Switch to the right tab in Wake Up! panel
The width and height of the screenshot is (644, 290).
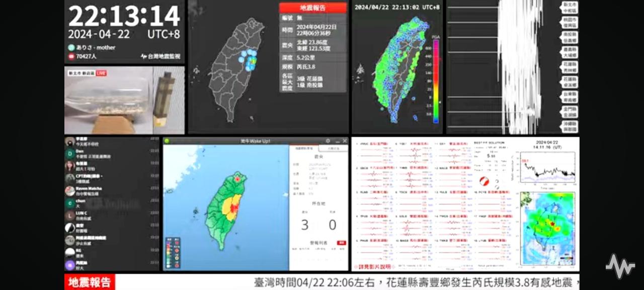(x=333, y=149)
